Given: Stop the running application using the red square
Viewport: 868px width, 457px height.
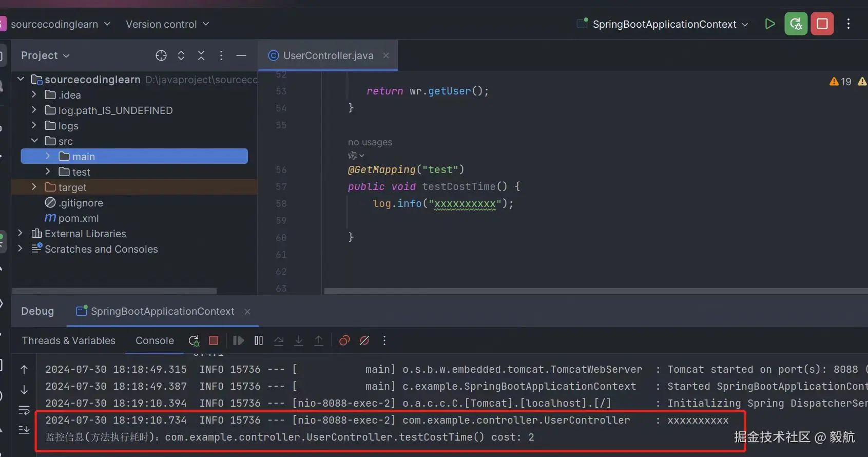Looking at the screenshot, I should tap(822, 24).
